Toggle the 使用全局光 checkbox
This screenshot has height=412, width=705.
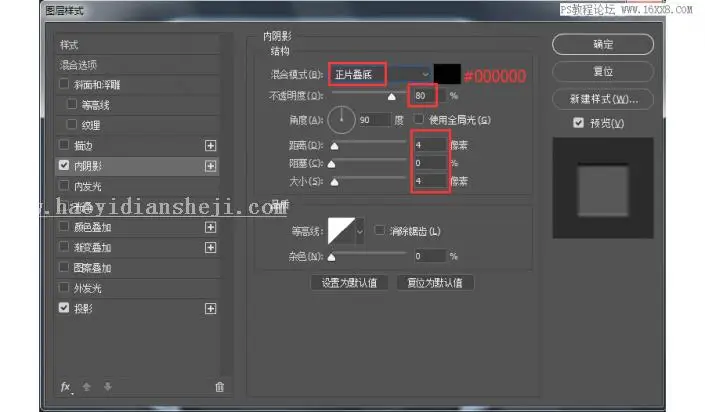(x=419, y=119)
